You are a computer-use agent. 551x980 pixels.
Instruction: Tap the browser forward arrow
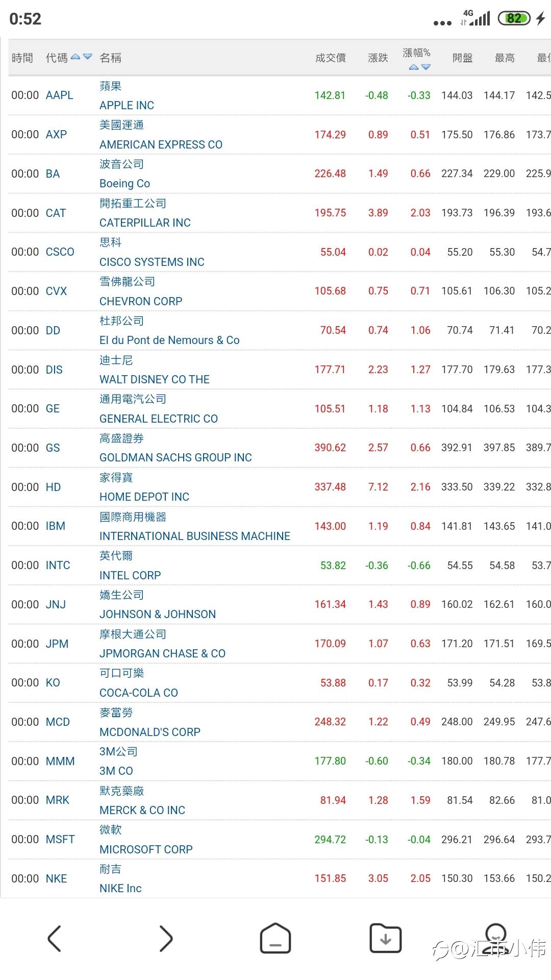tap(166, 938)
